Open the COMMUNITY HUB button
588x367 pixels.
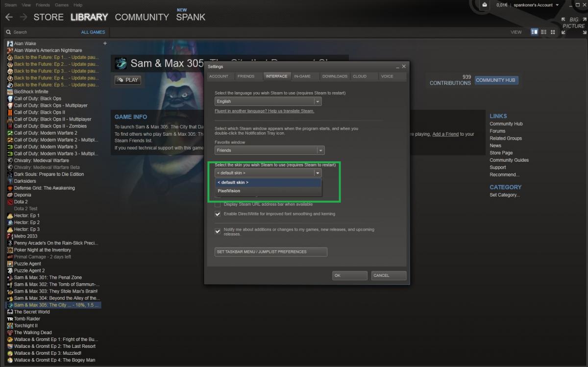click(496, 80)
